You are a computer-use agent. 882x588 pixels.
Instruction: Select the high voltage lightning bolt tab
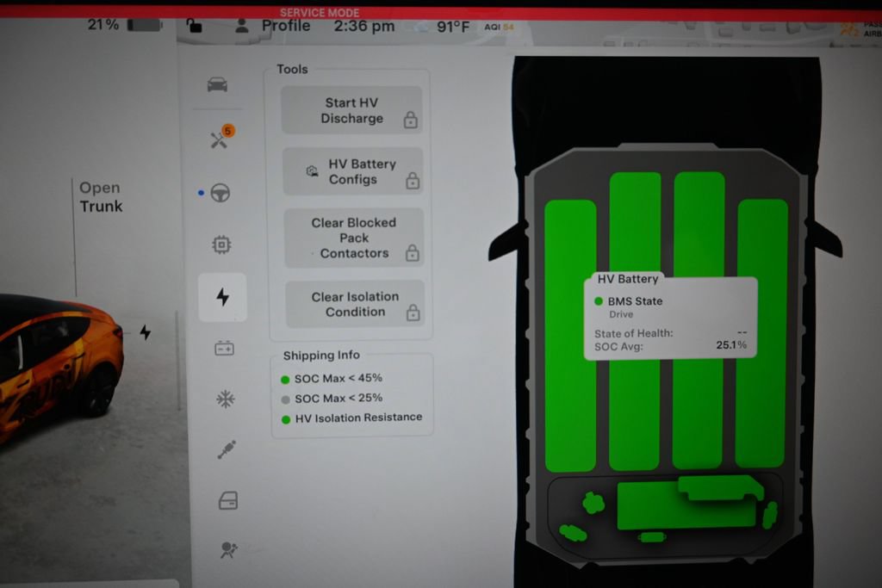[223, 297]
